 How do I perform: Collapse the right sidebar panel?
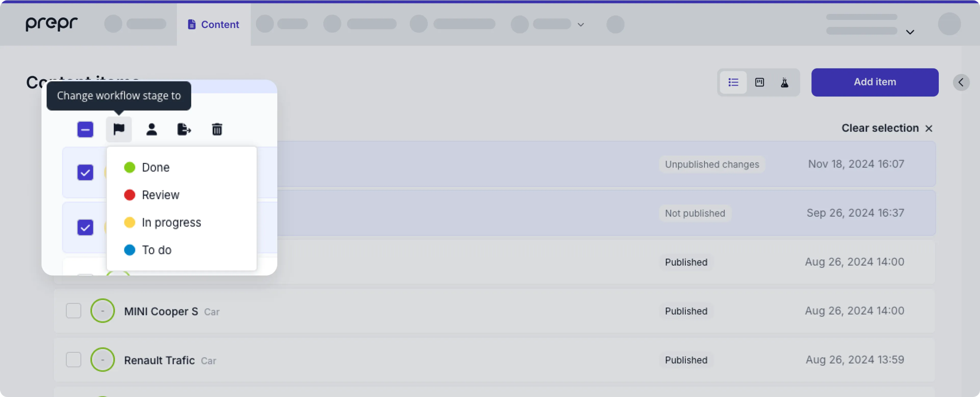(x=961, y=82)
